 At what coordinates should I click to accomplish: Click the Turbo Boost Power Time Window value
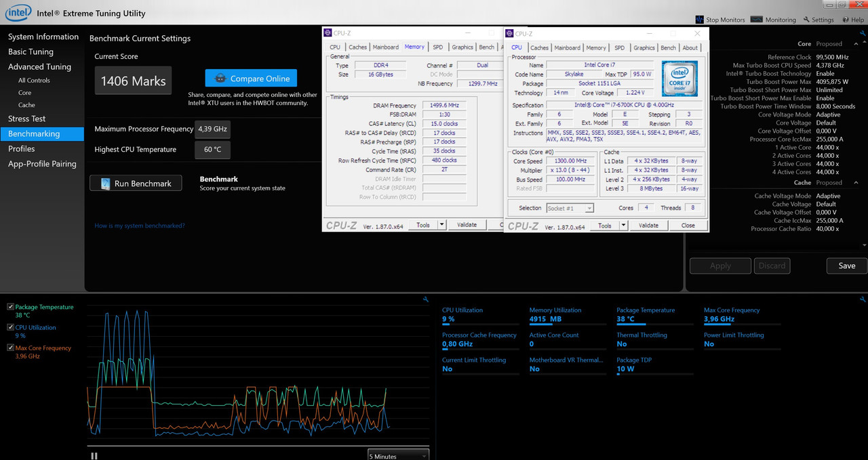tap(835, 106)
